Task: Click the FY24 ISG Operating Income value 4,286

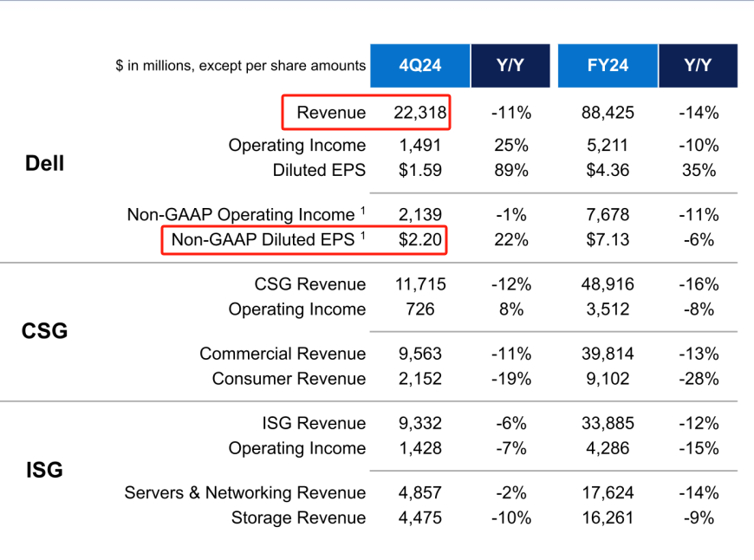Action: pyautogui.click(x=608, y=448)
